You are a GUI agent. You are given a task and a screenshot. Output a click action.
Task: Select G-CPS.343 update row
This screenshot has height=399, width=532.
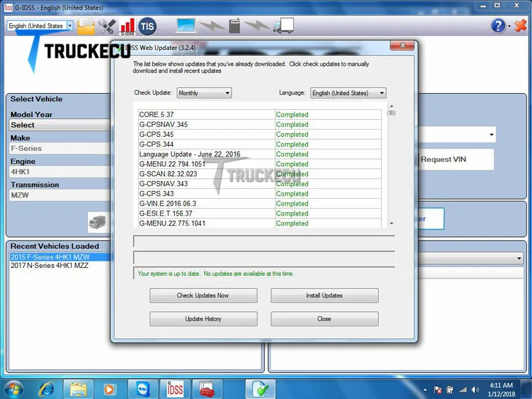(259, 194)
